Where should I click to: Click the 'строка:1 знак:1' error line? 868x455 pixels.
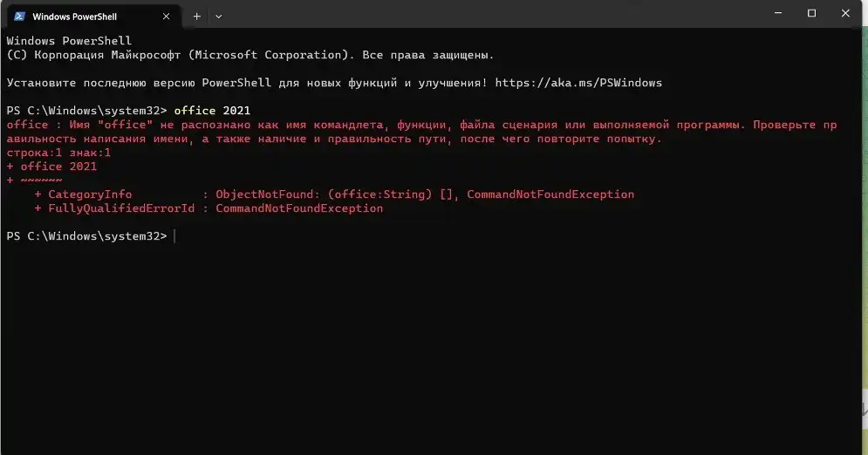click(x=58, y=153)
